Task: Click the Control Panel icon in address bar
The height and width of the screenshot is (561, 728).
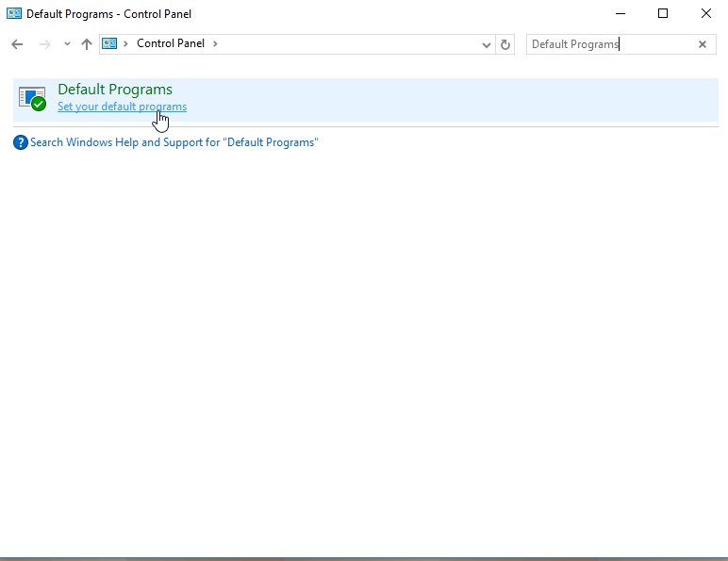Action: [109, 43]
